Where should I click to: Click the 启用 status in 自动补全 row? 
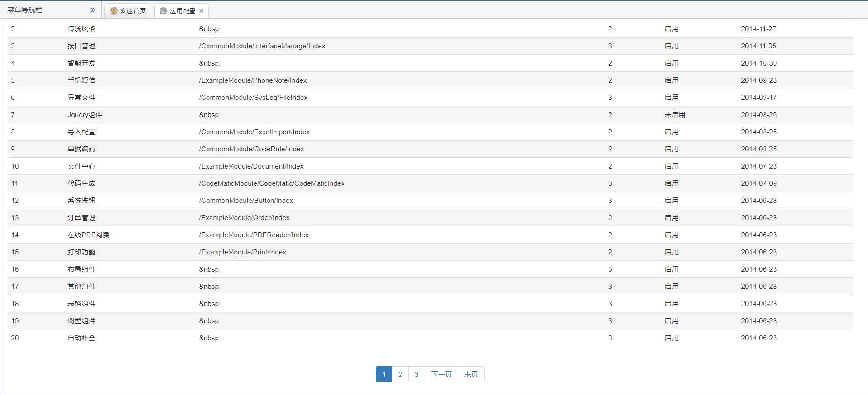pyautogui.click(x=671, y=338)
